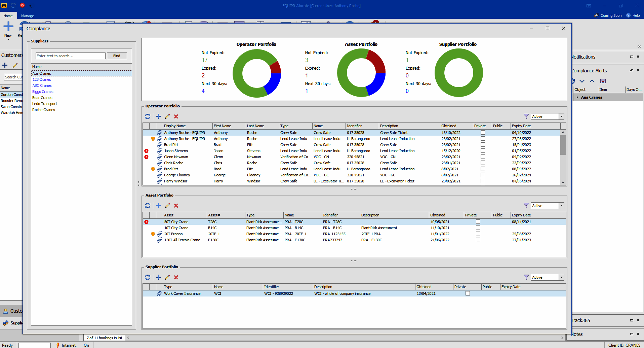Click the supplier search text field
The height and width of the screenshot is (348, 644).
pyautogui.click(x=71, y=56)
